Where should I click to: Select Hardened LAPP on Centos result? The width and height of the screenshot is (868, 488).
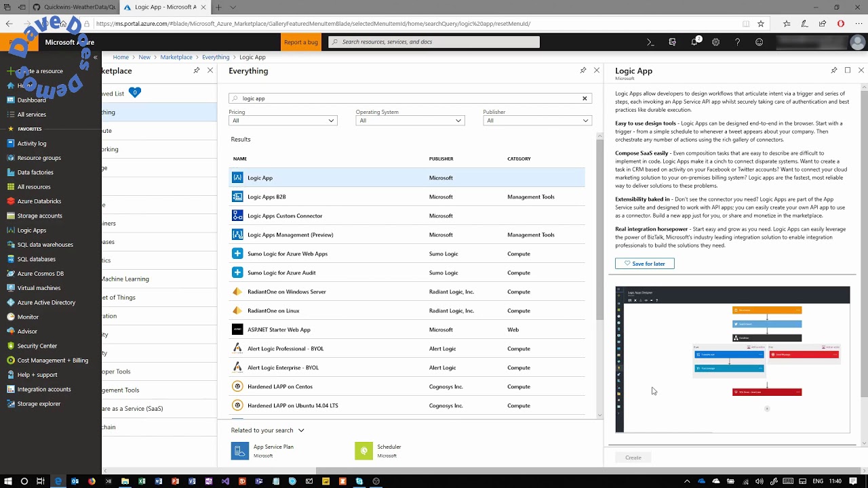pos(407,386)
